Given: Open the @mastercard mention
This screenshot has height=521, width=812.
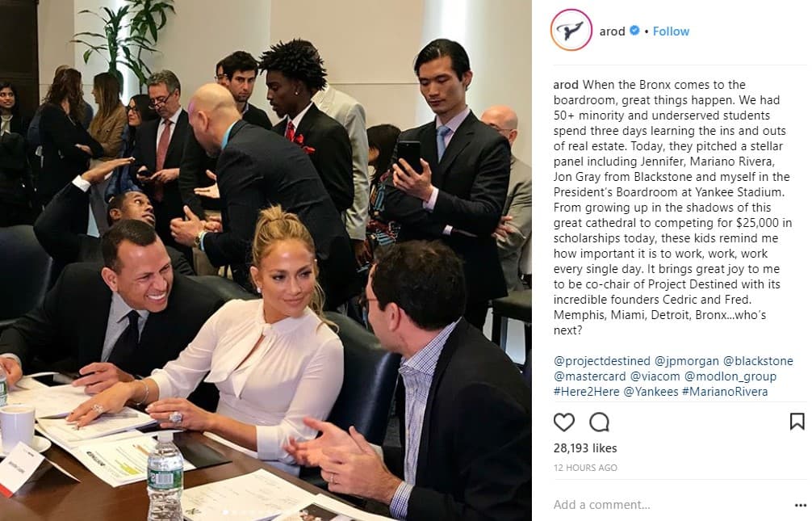Looking at the screenshot, I should [590, 376].
